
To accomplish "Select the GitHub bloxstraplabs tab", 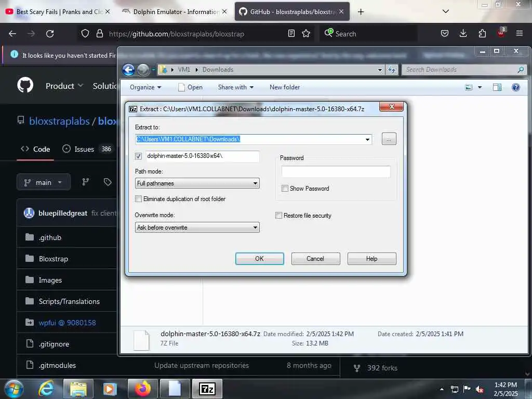I will (x=292, y=12).
